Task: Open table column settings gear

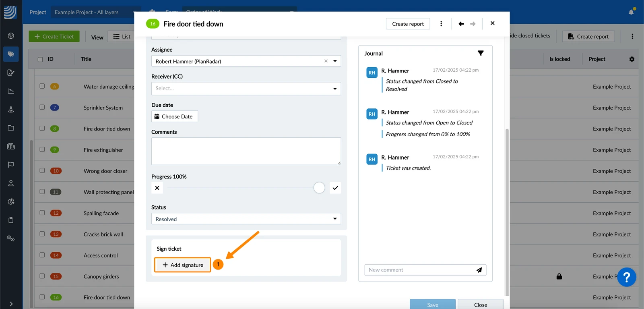Action: [x=632, y=59]
